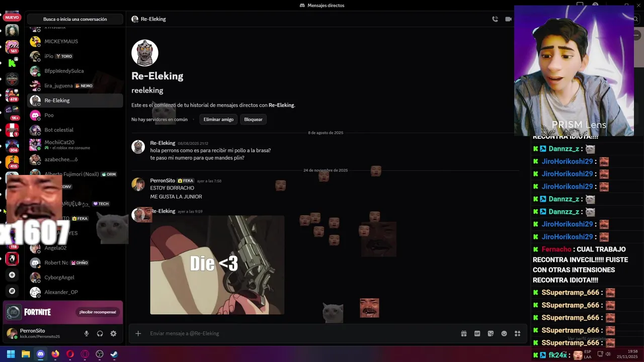The image size is (644, 362).
Task: Click the NUEVO unread indicator
Action: pyautogui.click(x=12, y=17)
